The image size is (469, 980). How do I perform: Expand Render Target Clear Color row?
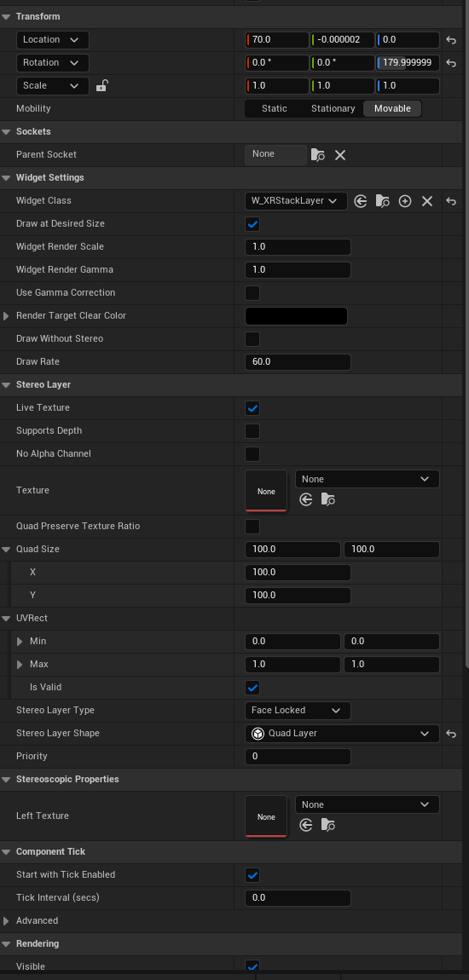coord(6,316)
